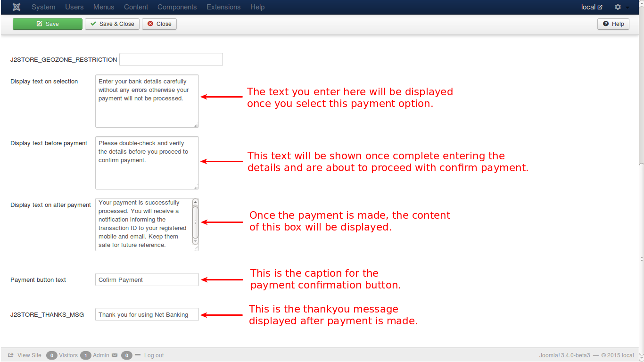
Task: Click in Display text on selection textarea
Action: pos(147,101)
